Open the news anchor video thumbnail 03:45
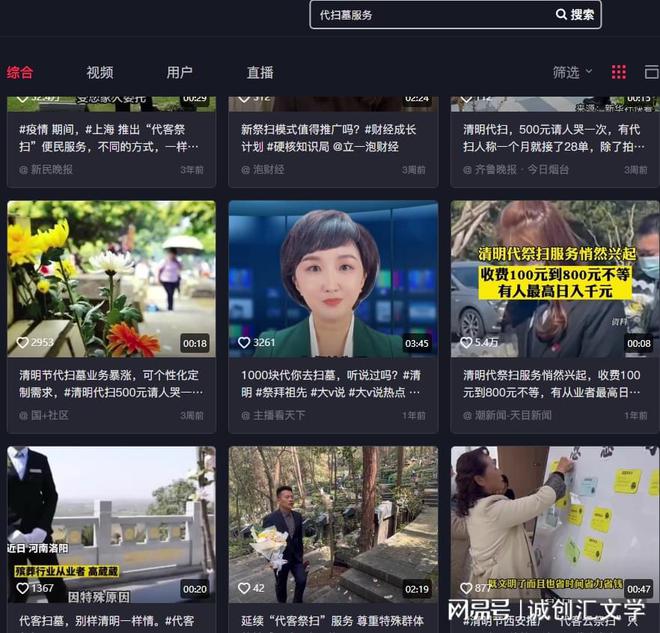The width and height of the screenshot is (660, 633). (333, 279)
